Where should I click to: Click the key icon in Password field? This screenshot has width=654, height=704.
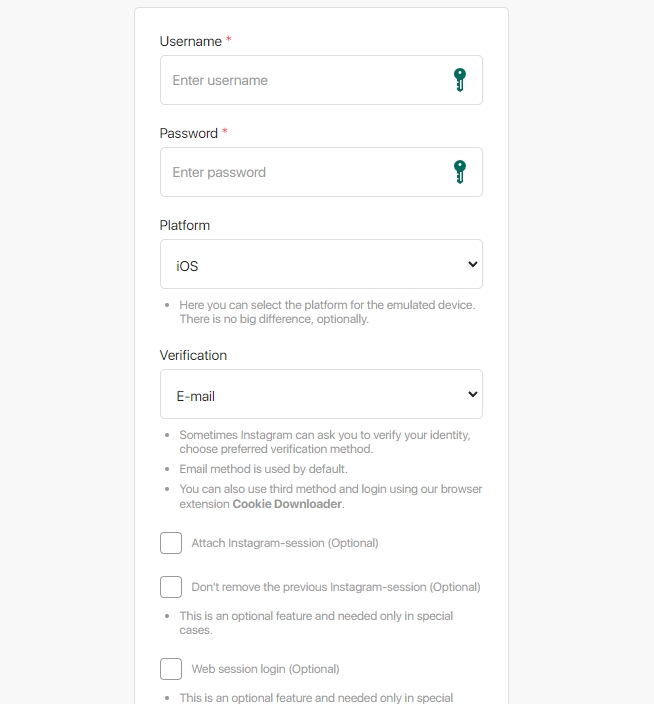(459, 172)
